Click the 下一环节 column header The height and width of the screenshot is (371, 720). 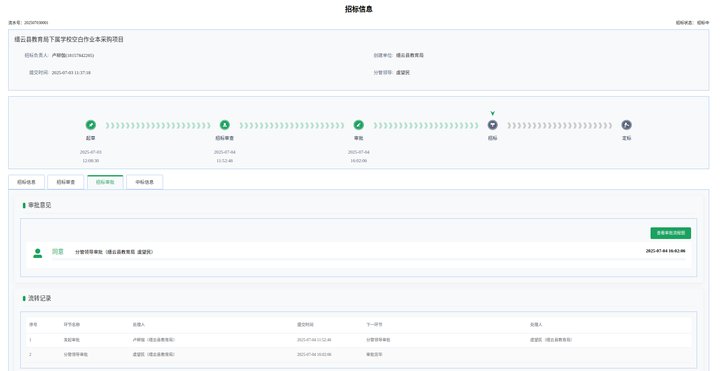pos(374,325)
